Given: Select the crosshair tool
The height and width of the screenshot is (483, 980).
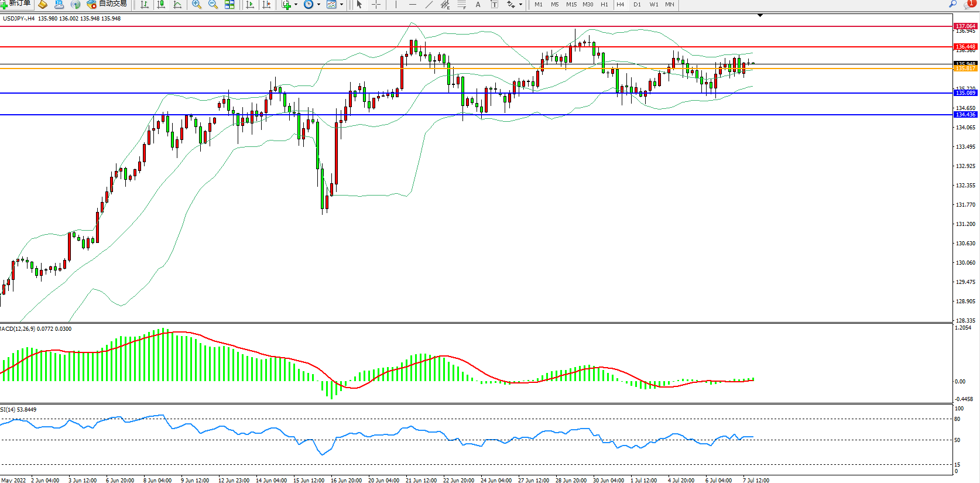Looking at the screenshot, I should [x=376, y=5].
